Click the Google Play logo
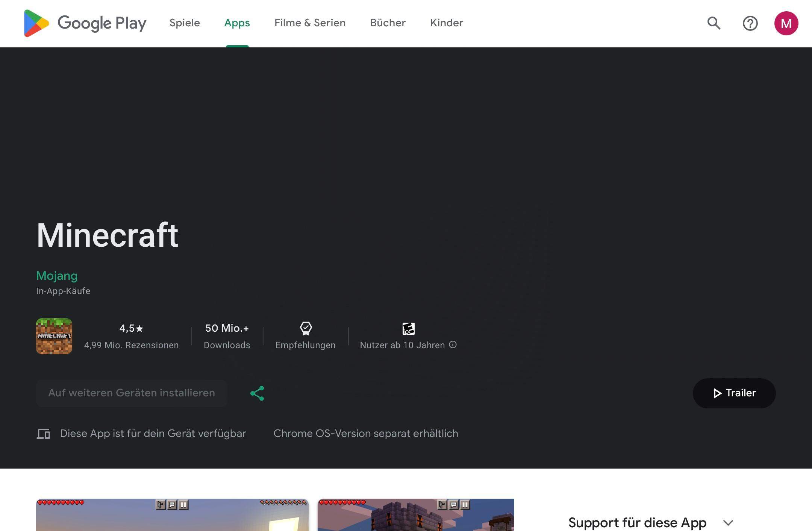 [85, 23]
